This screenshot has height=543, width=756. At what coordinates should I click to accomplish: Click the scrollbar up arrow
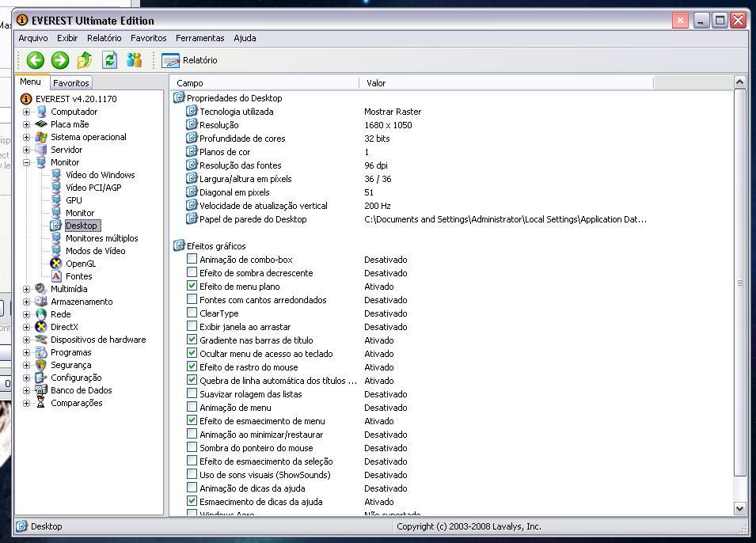pyautogui.click(x=739, y=82)
